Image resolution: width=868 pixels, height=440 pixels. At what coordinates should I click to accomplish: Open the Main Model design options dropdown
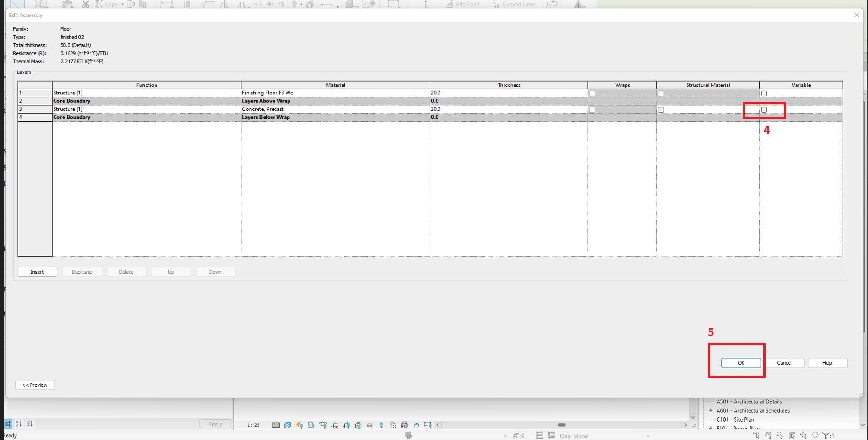(604, 436)
